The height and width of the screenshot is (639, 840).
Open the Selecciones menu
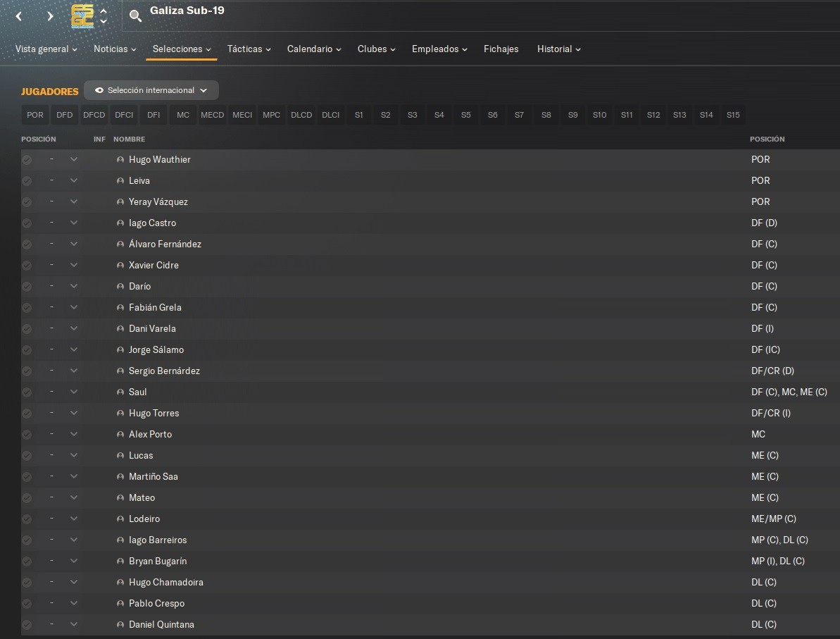pos(182,49)
